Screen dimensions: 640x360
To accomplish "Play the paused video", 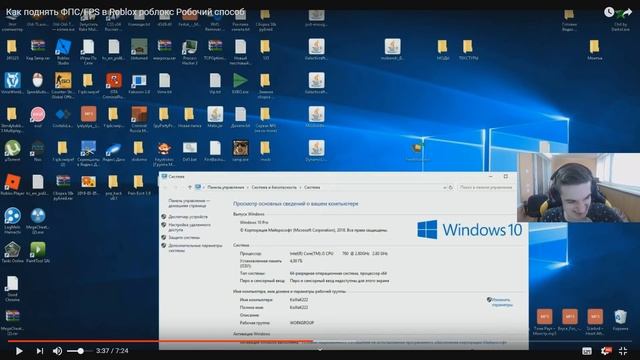I will (x=19, y=351).
